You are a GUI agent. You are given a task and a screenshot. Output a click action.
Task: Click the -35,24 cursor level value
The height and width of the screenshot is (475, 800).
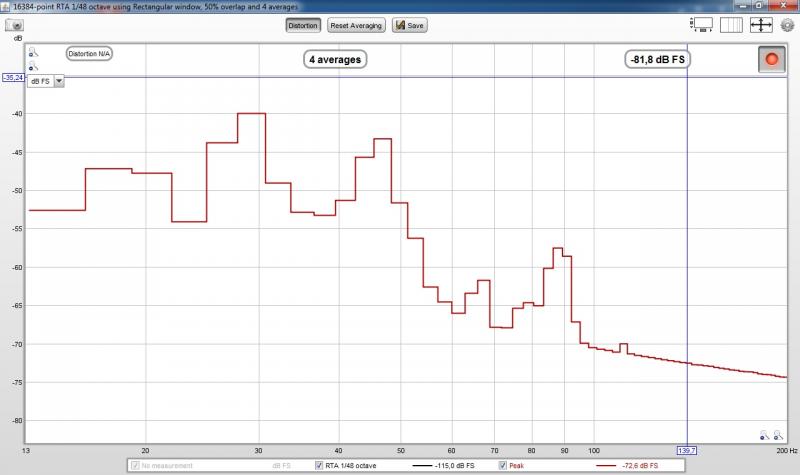point(13,78)
